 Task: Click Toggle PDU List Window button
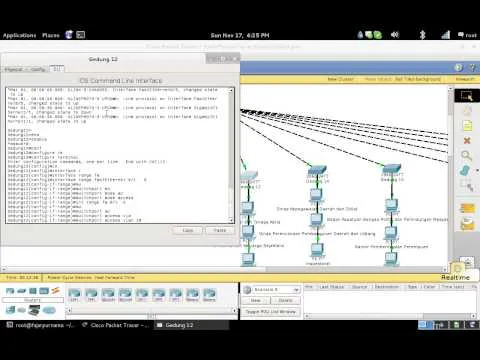click(x=271, y=312)
